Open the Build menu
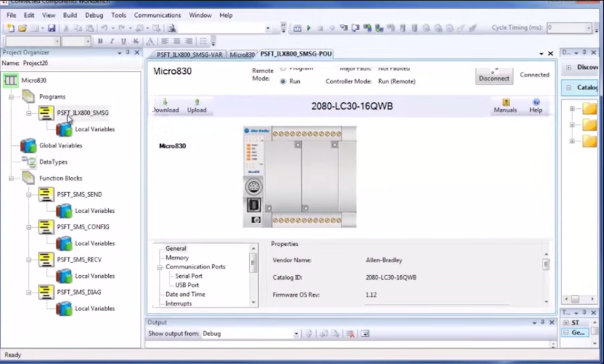 pyautogui.click(x=70, y=15)
